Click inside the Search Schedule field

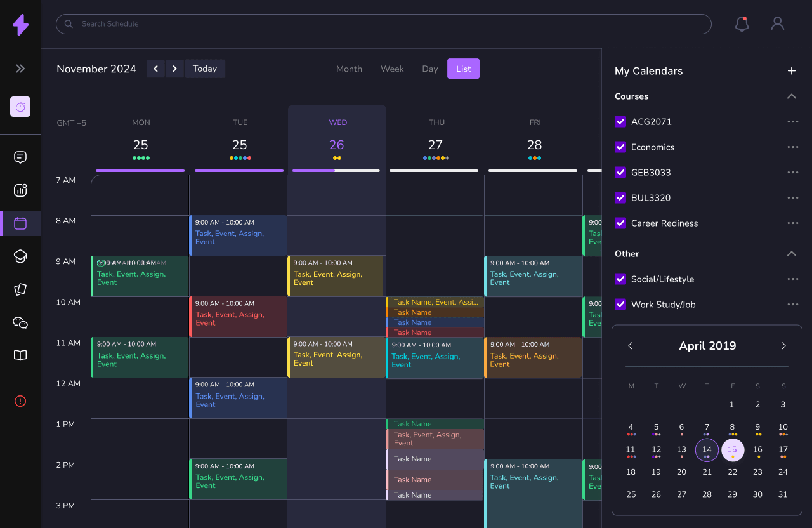(x=254, y=23)
